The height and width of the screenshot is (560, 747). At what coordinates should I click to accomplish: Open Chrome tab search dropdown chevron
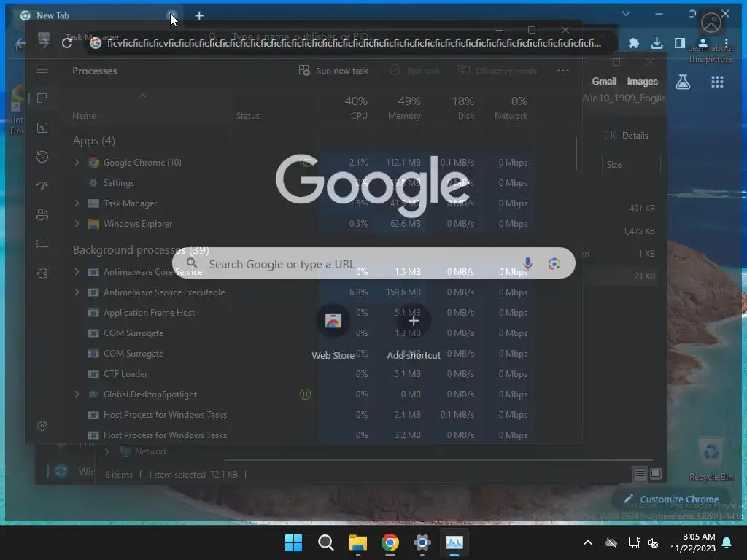626,14
